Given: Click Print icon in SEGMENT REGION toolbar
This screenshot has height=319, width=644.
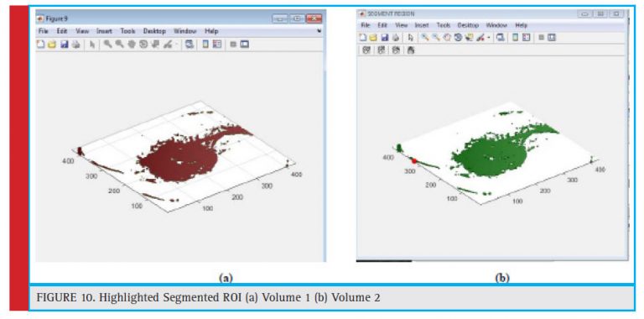Looking at the screenshot, I should point(396,38).
